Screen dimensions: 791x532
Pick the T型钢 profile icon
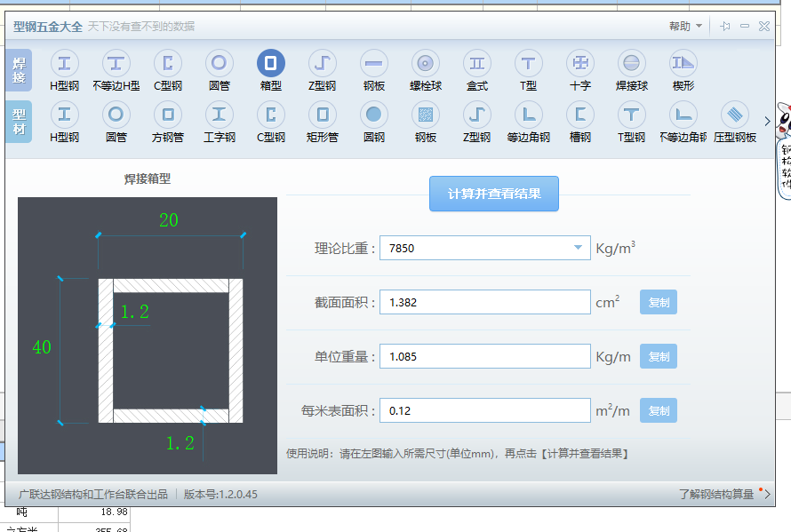tap(632, 115)
